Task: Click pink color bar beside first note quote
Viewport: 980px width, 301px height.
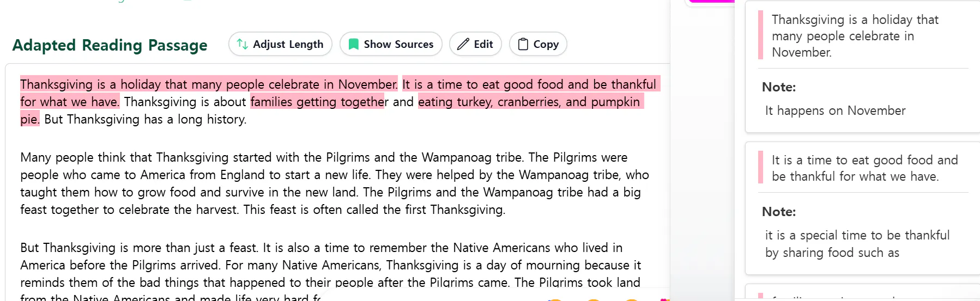Action: tap(760, 35)
